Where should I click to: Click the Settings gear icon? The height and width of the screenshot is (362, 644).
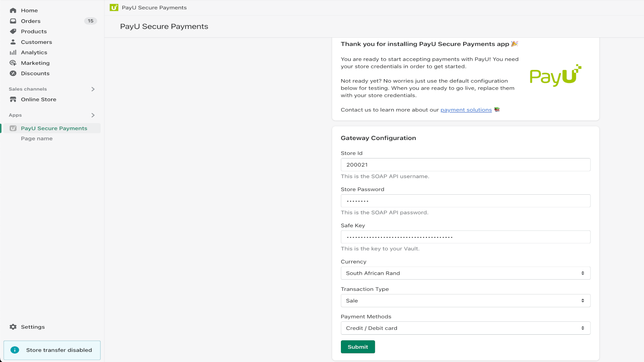pos(13,327)
